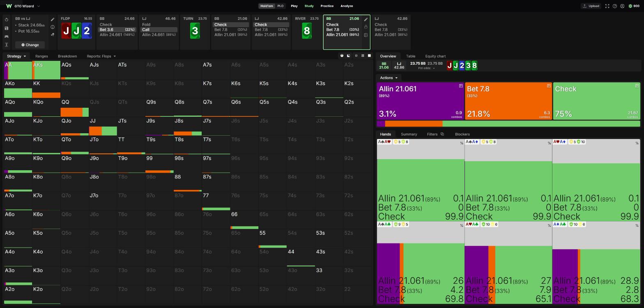Open the GTO Wizard dropdown chevron
This screenshot has width=644, height=308.
point(39,6)
